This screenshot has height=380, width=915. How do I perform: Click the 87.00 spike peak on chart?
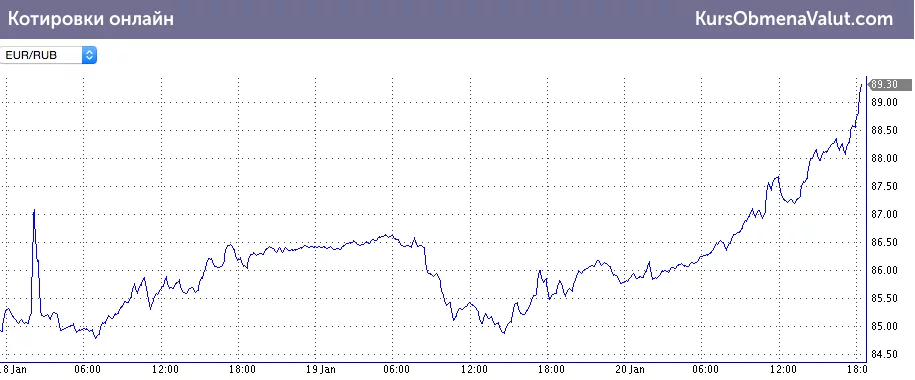pyautogui.click(x=34, y=210)
